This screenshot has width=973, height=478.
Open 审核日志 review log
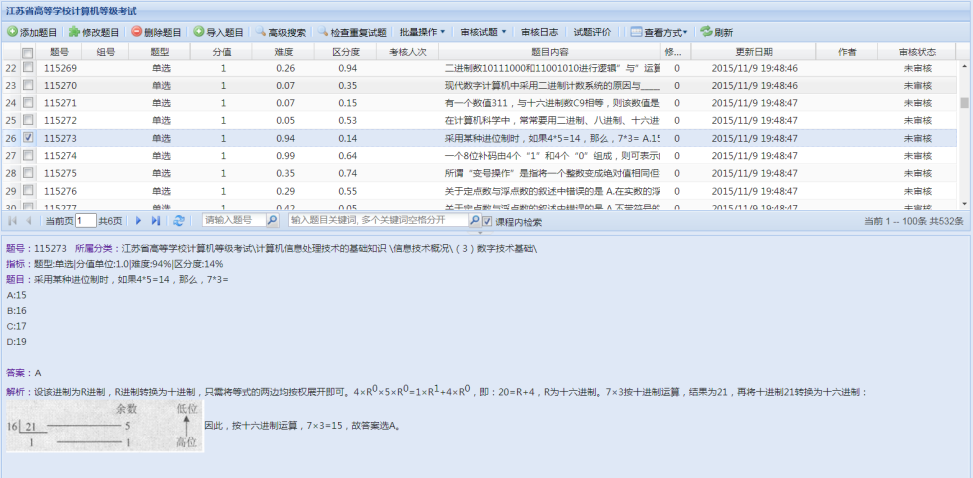[540, 33]
